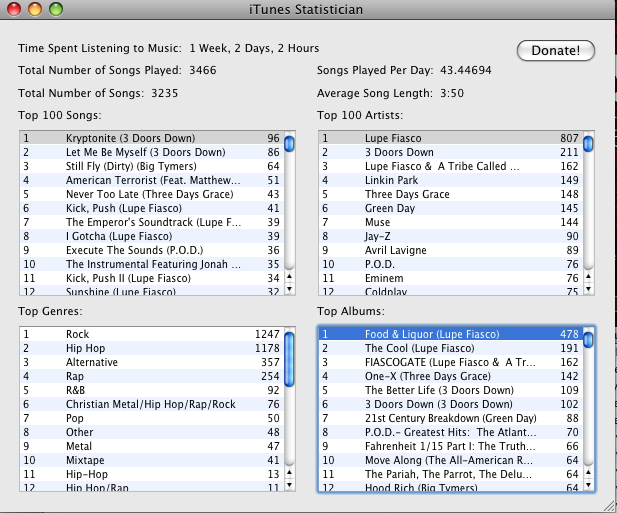Screen dimensions: 617x513
Task: Select Eminem artist row
Action: pyautogui.click(x=451, y=278)
